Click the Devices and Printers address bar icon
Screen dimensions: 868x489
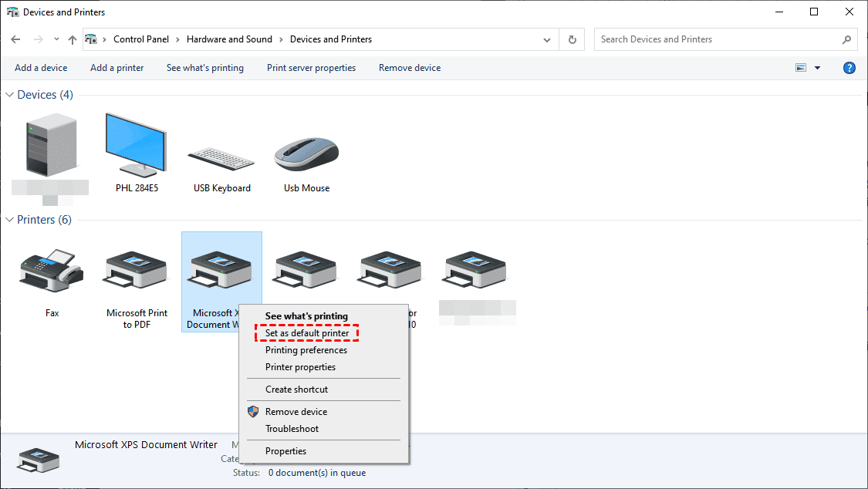[91, 39]
